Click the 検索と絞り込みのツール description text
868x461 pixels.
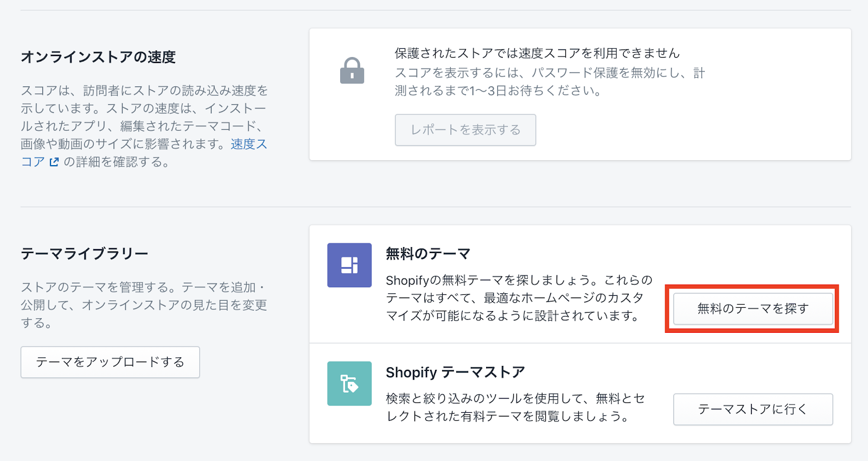tap(515, 407)
